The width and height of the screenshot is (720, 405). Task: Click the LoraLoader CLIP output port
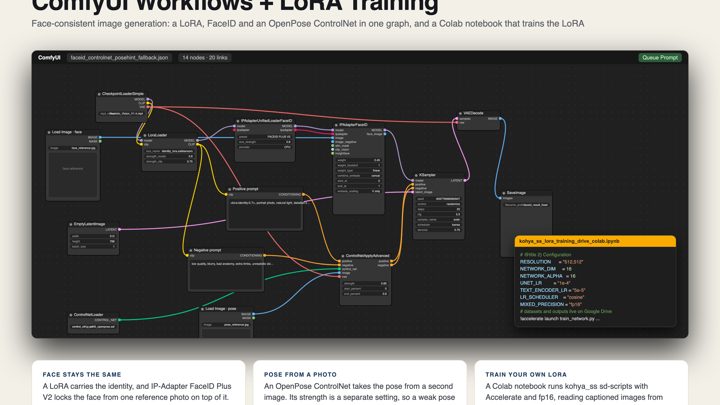tap(198, 145)
